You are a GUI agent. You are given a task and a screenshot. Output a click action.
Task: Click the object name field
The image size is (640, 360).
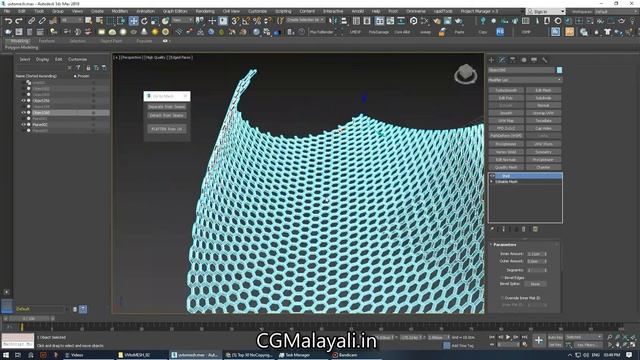522,70
